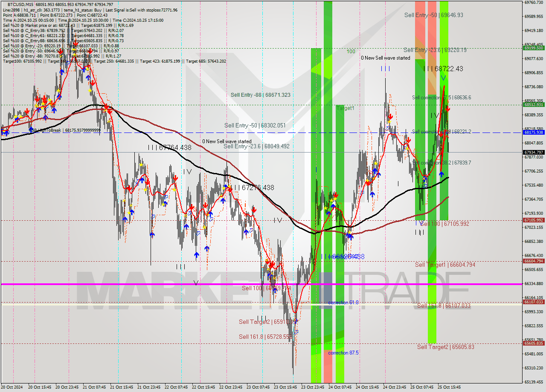The height and width of the screenshot is (392, 546).
Task: Click the 'Sell Entry -50 | 68302.051' label
Action: pyautogui.click(x=255, y=125)
